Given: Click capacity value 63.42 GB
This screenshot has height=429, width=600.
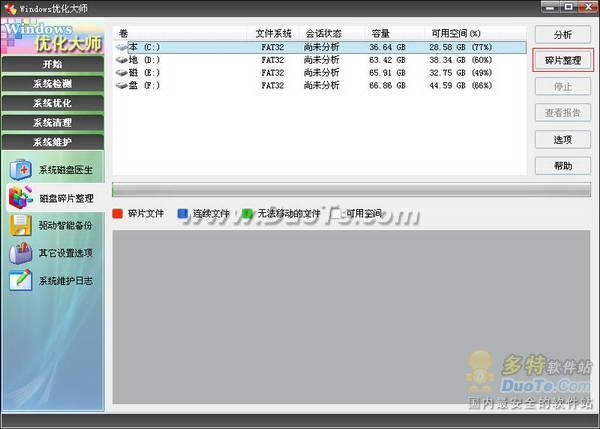Looking at the screenshot, I should (x=387, y=60).
